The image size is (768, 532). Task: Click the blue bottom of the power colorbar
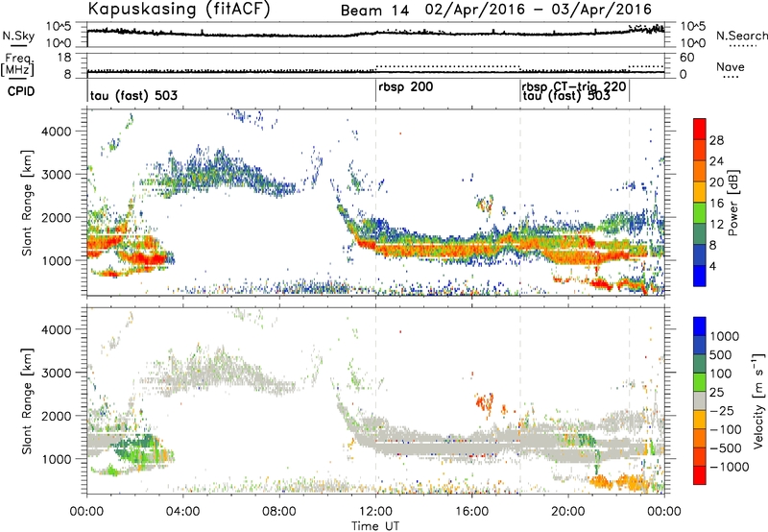[700, 277]
